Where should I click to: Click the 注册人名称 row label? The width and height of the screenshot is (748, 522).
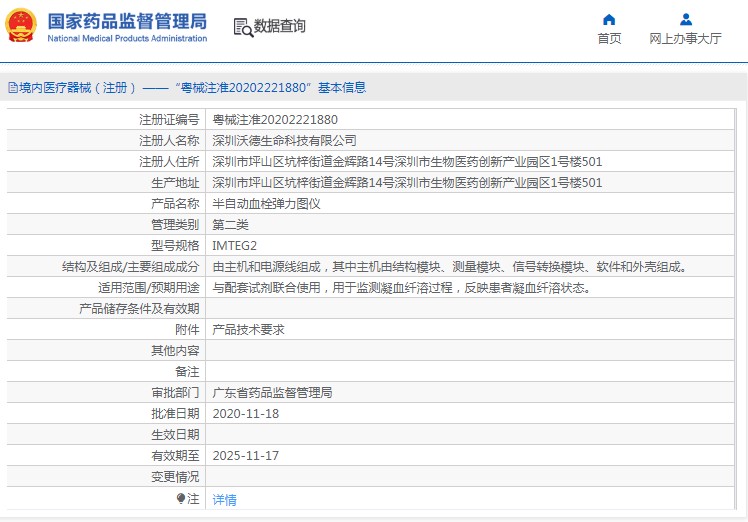[169, 141]
